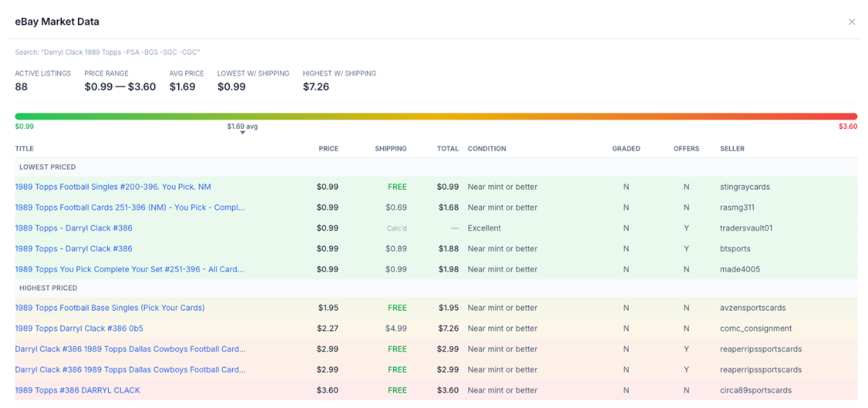
Task: Click seller name avzensportscards
Action: pos(751,308)
